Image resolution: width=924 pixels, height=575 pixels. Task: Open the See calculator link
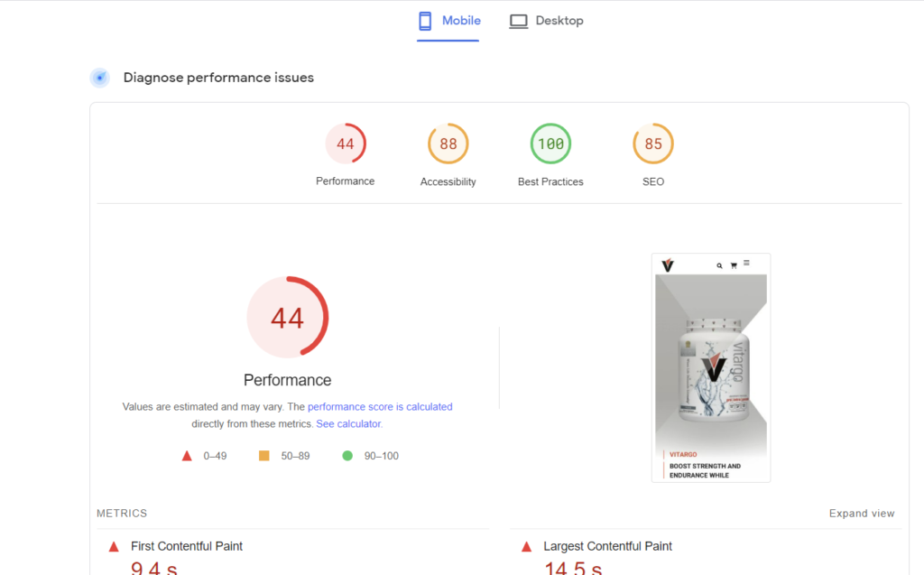click(348, 423)
